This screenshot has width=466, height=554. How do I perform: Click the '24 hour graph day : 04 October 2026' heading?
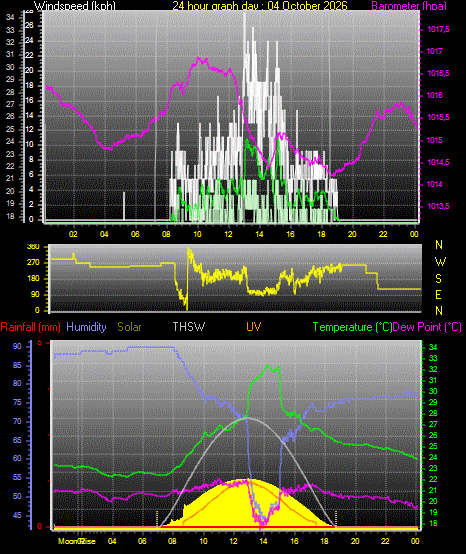pyautogui.click(x=260, y=6)
